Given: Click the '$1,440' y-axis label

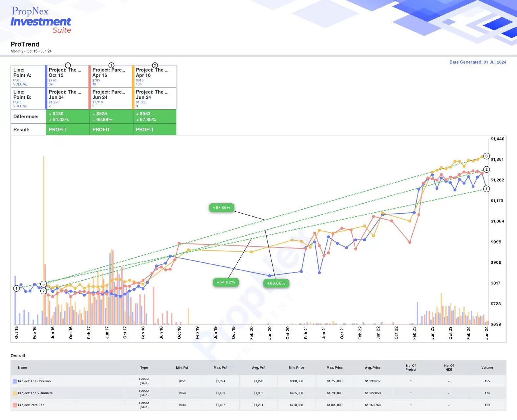Looking at the screenshot, I should tap(497, 139).
